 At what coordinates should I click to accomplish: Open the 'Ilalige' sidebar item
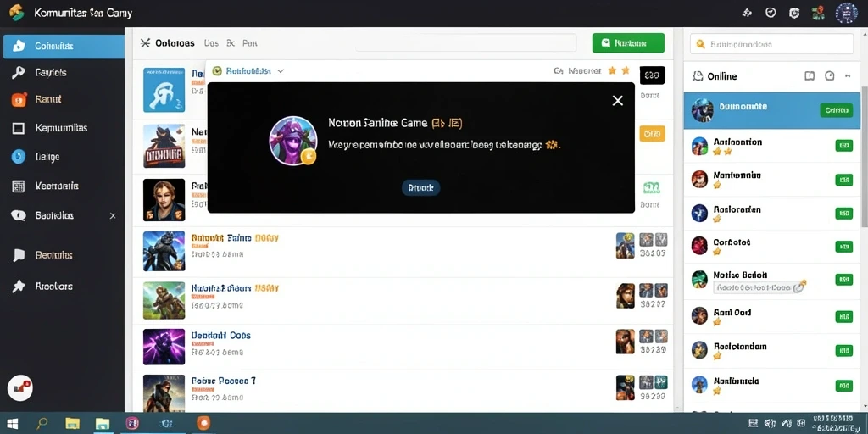point(63,157)
